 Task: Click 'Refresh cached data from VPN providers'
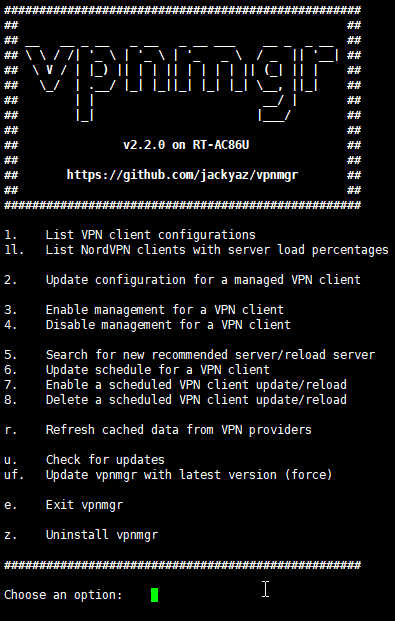[x=179, y=430]
